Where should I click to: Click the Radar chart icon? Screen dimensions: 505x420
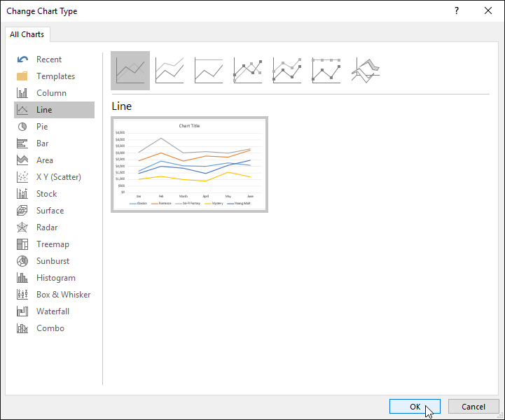click(22, 227)
